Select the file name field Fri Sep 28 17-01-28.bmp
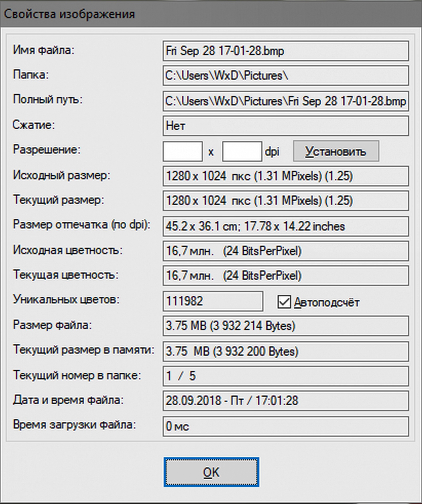The image size is (422, 504). point(286,51)
